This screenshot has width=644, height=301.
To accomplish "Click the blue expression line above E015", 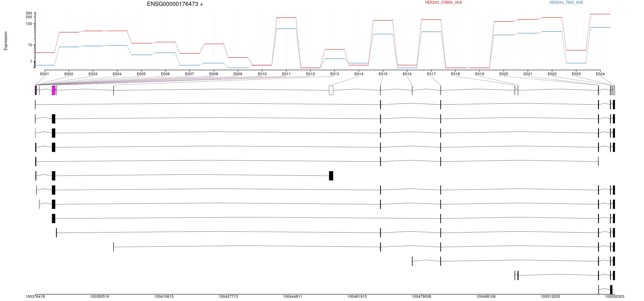I will point(383,34).
